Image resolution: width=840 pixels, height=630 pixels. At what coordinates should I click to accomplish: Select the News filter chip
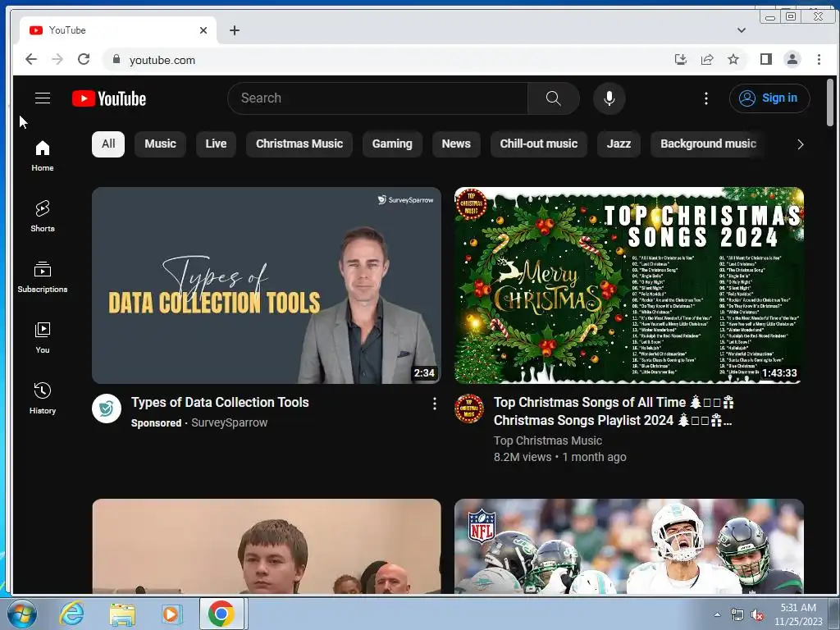click(456, 144)
